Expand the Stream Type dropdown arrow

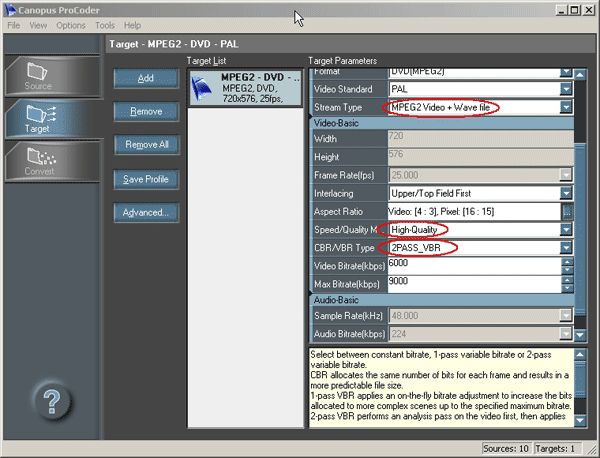[566, 107]
